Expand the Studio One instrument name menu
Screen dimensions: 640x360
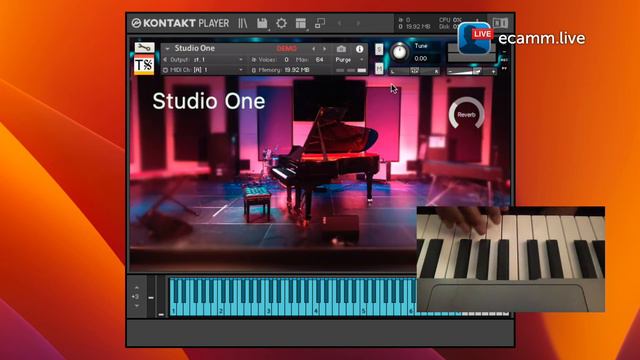[x=167, y=48]
